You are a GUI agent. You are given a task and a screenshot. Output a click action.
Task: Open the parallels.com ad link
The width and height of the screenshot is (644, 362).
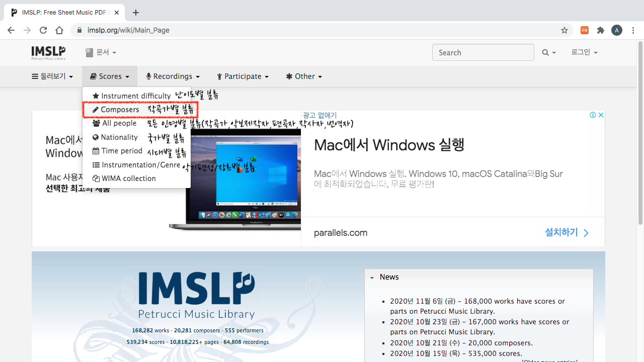click(341, 233)
